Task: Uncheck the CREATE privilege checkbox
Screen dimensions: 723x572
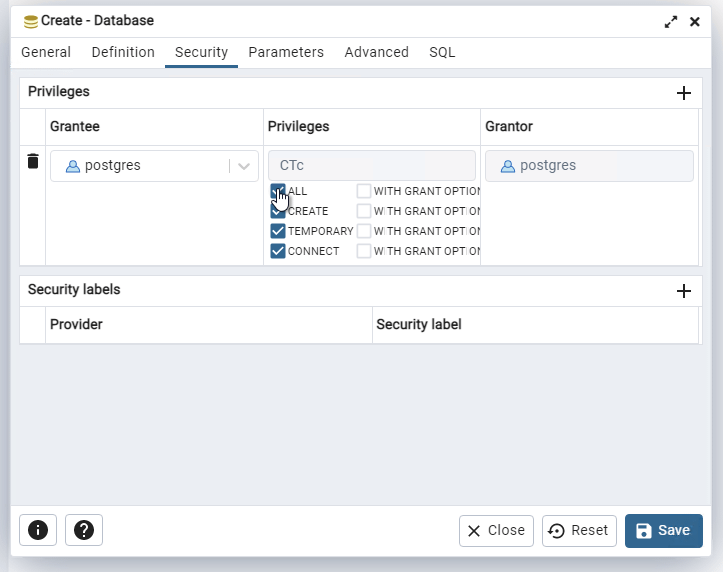Action: coord(278,211)
